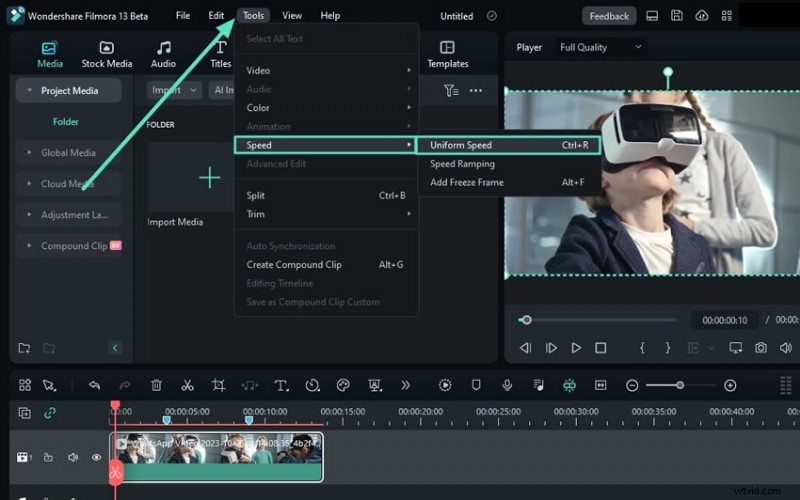Open the Text tool in timeline toolbar
This screenshot has width=800, height=500.
(281, 385)
